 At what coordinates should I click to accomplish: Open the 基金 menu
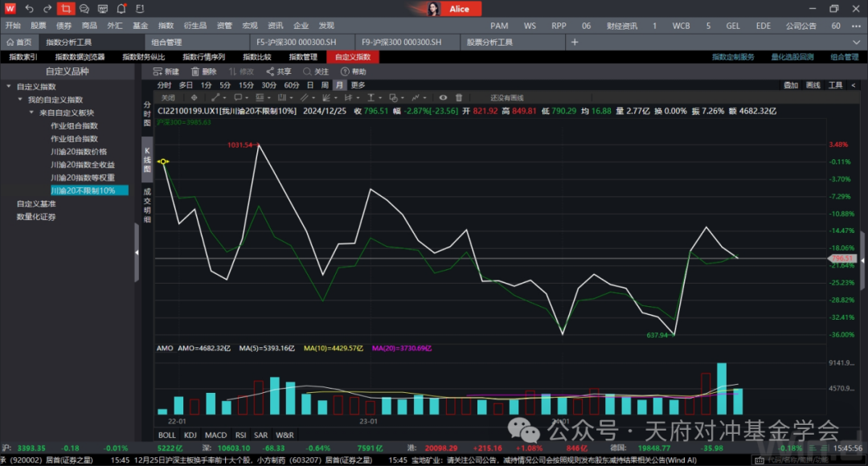pyautogui.click(x=141, y=26)
